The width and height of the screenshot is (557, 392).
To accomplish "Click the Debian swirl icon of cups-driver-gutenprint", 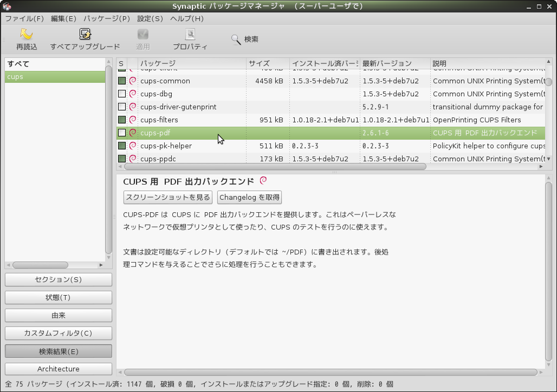I will click(133, 107).
